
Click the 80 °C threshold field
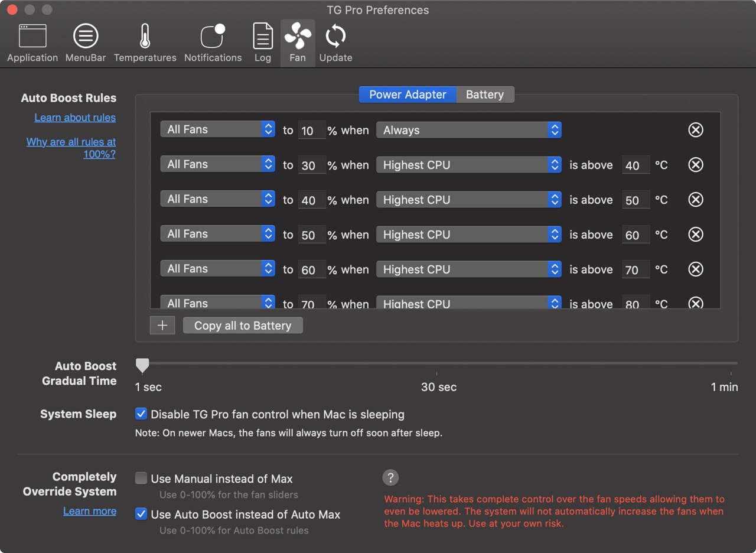(x=636, y=302)
